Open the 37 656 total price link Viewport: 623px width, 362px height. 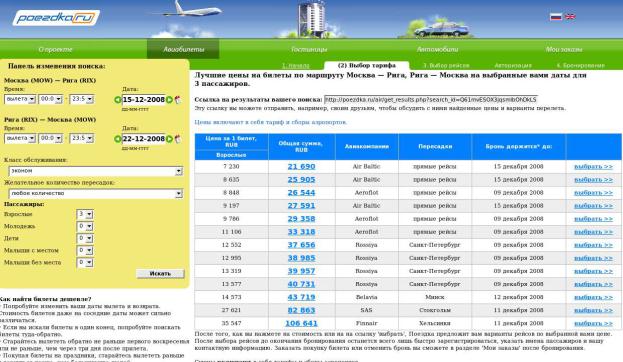(x=301, y=245)
